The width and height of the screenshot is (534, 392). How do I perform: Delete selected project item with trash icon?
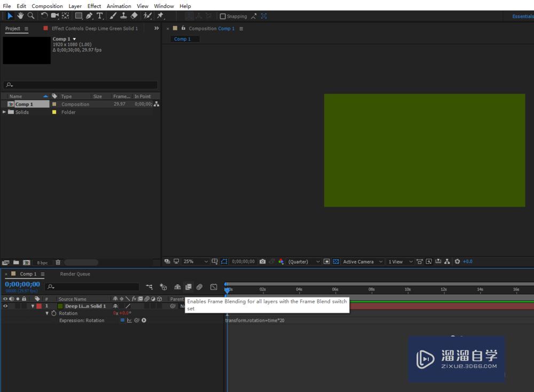(58, 263)
